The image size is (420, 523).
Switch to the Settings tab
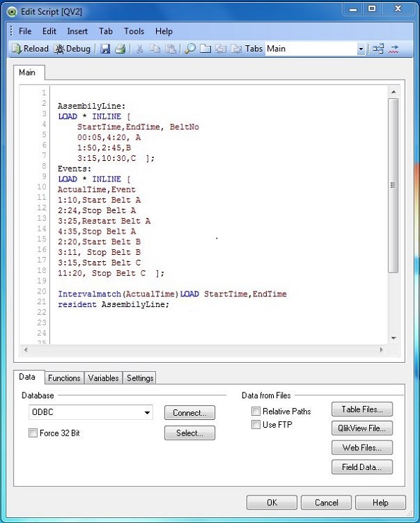pos(140,378)
